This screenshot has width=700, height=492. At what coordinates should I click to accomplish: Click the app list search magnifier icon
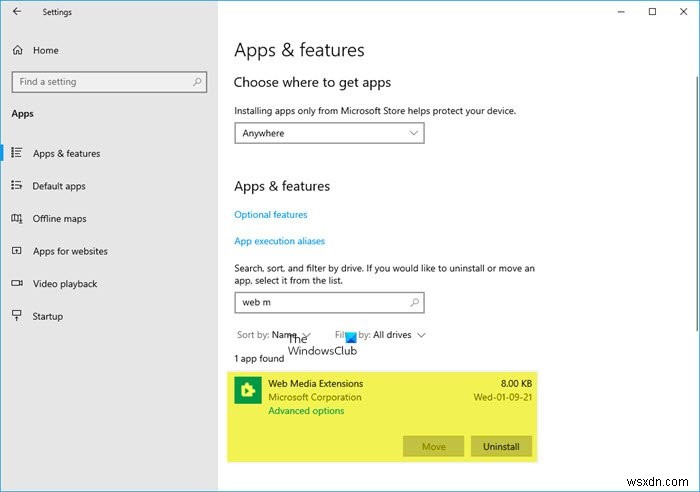(x=414, y=302)
